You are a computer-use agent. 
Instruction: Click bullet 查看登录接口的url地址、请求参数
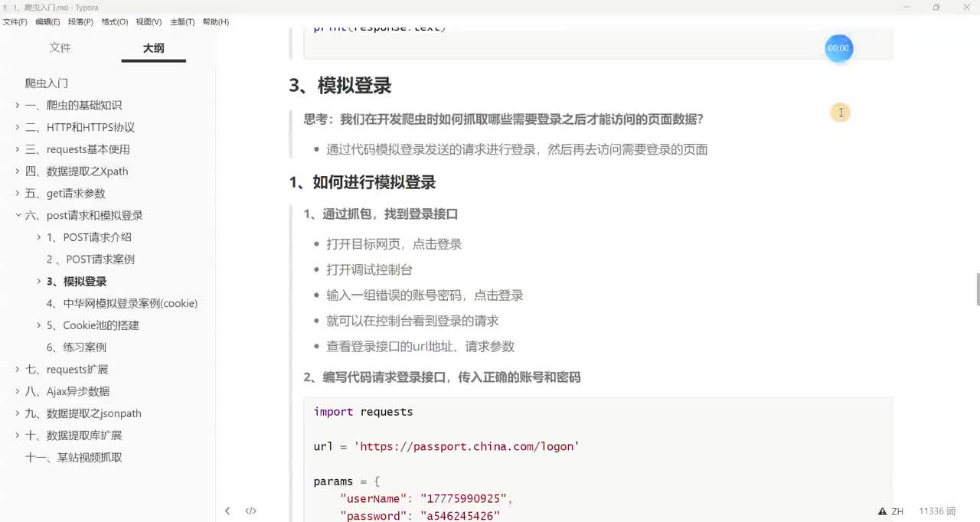pyautogui.click(x=420, y=346)
